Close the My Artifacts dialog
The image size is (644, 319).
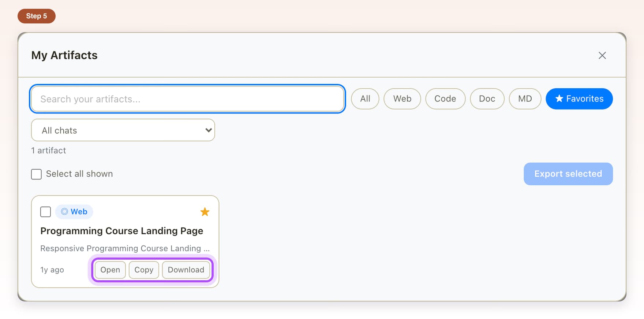tap(602, 55)
